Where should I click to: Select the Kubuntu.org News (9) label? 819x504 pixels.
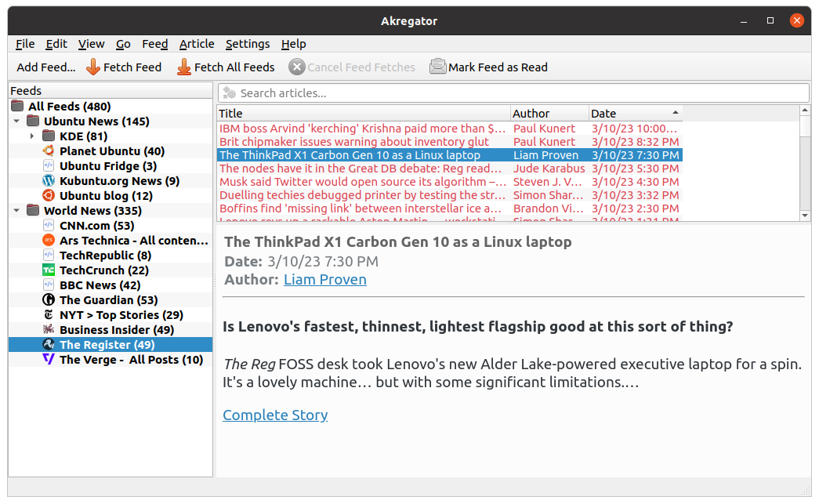(x=120, y=181)
